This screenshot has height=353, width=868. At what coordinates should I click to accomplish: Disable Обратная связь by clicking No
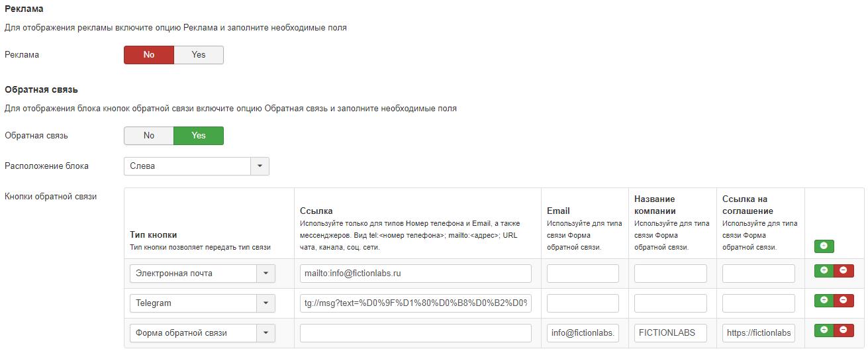149,136
